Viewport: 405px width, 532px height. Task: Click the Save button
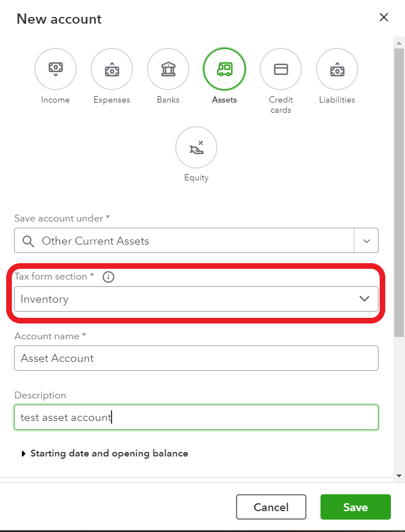pyautogui.click(x=355, y=507)
